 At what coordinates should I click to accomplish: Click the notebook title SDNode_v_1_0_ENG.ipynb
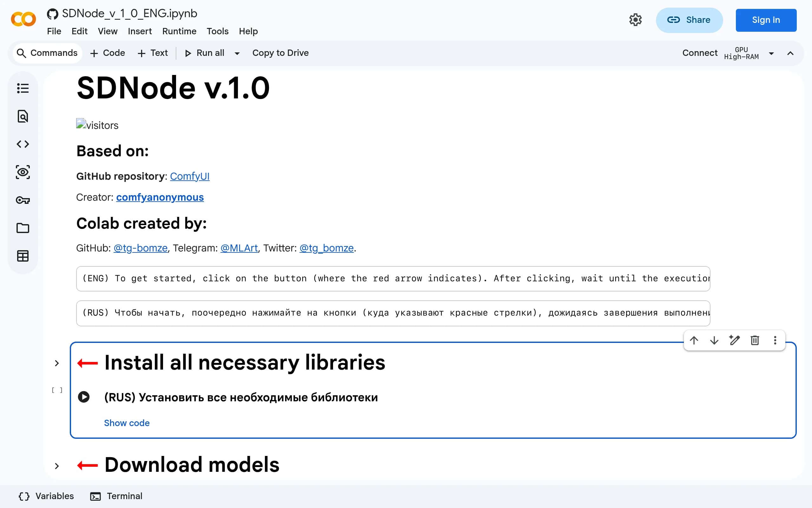(x=129, y=13)
